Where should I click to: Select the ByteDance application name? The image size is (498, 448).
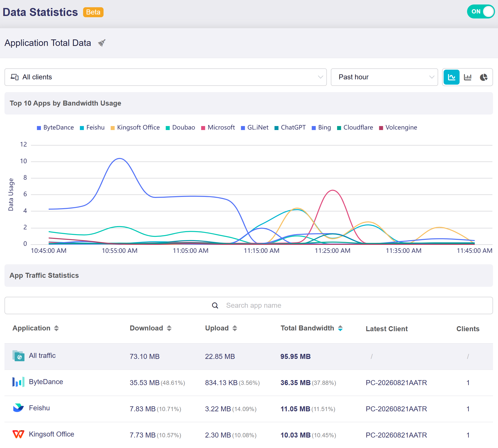point(46,382)
